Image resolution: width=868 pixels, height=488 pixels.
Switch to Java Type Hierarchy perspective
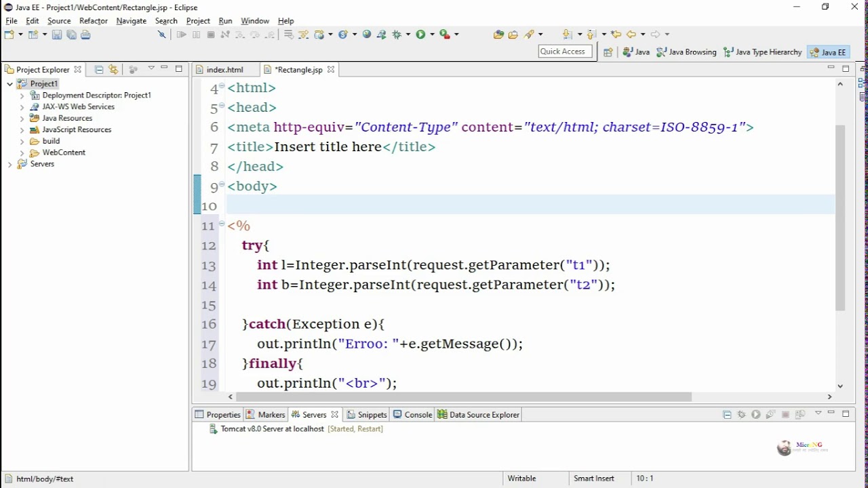[762, 52]
